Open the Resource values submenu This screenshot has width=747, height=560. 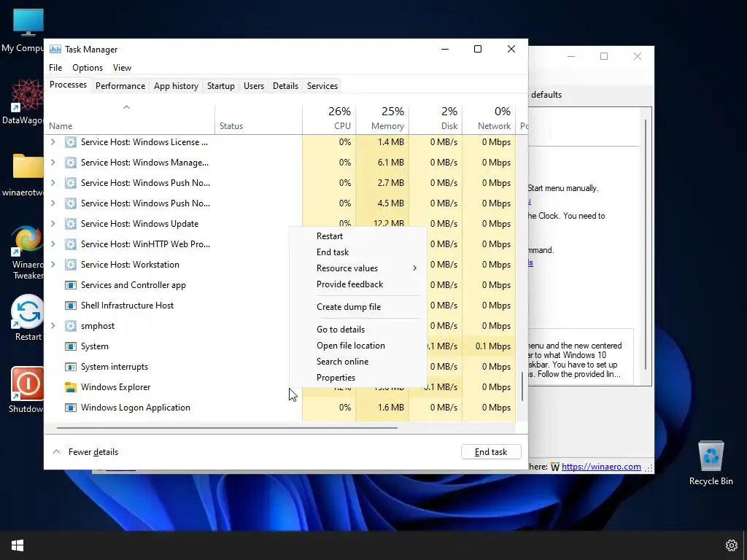[x=357, y=268]
